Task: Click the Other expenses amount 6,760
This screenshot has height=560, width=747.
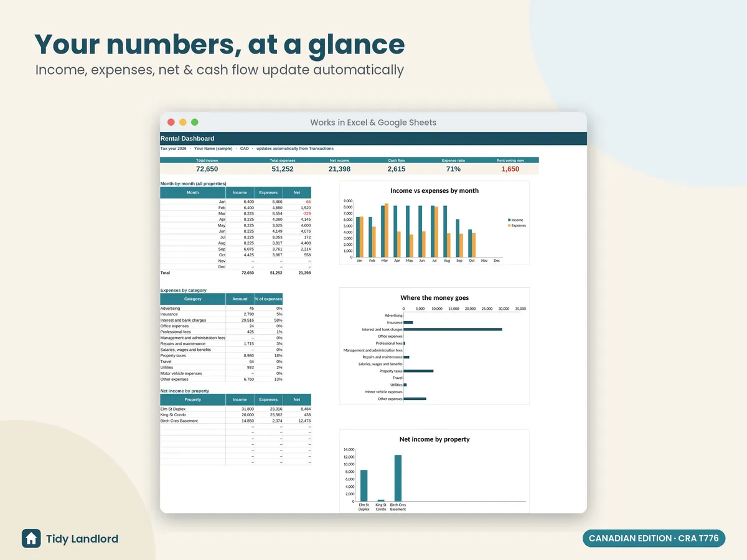Action: (248, 380)
